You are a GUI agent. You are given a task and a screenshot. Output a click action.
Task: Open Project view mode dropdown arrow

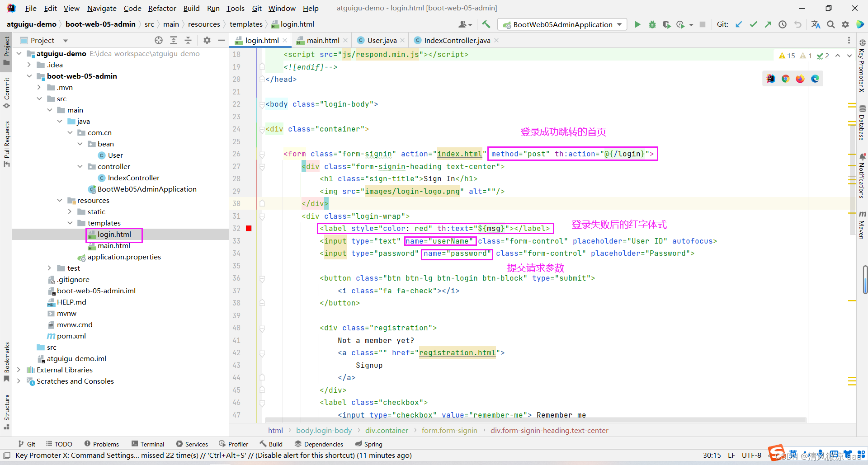point(66,41)
